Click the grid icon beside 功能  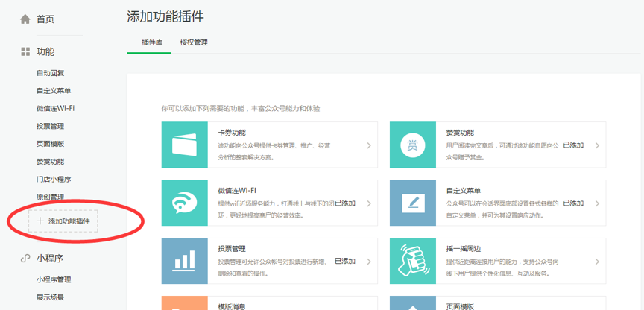[25, 52]
